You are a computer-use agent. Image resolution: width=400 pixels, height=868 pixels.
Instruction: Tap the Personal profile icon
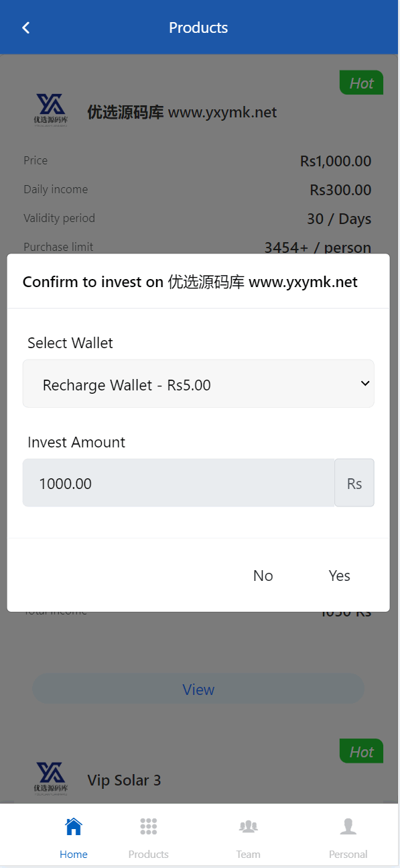(348, 826)
